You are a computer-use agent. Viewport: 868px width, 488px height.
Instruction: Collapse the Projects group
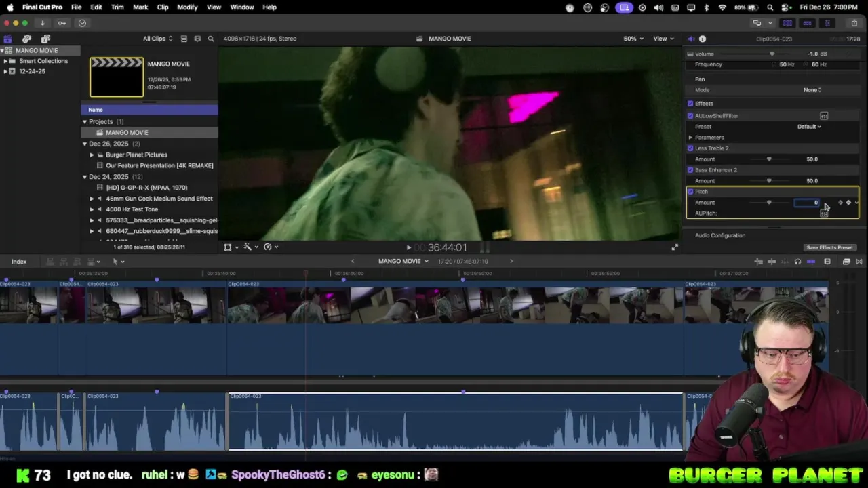coord(85,122)
